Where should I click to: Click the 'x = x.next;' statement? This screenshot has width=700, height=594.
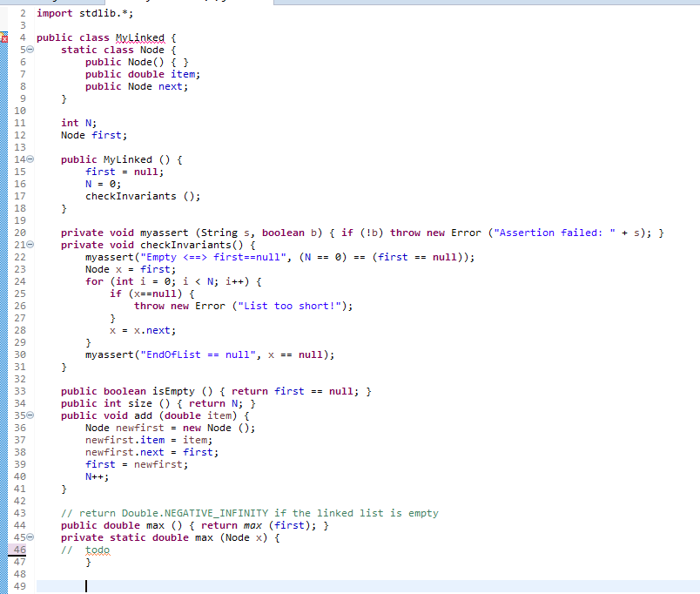(x=143, y=330)
